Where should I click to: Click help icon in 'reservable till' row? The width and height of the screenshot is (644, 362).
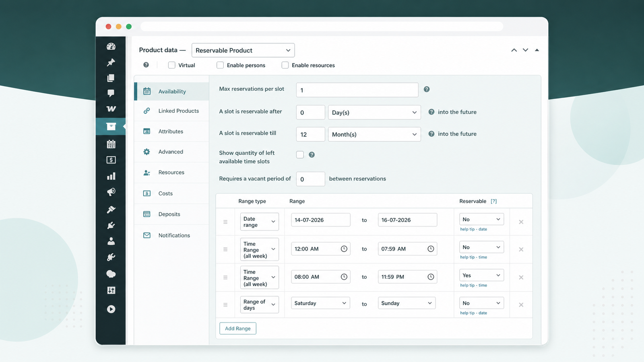[x=431, y=134]
